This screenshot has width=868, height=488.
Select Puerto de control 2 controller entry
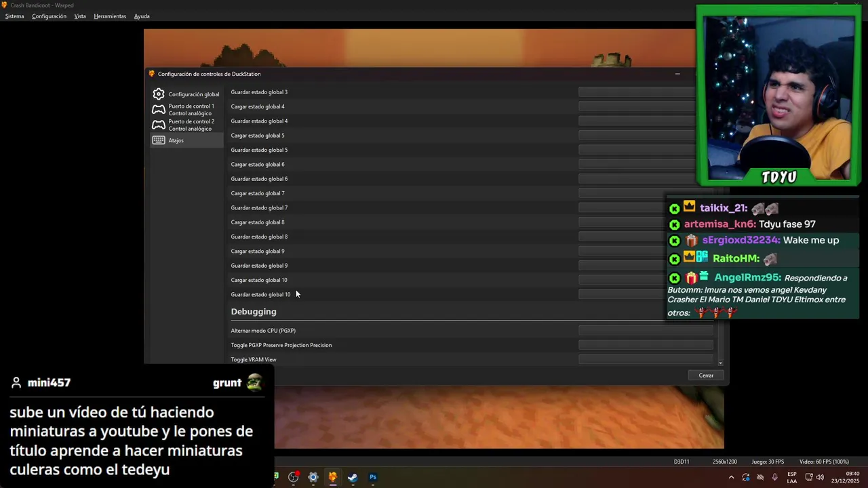[x=186, y=125]
